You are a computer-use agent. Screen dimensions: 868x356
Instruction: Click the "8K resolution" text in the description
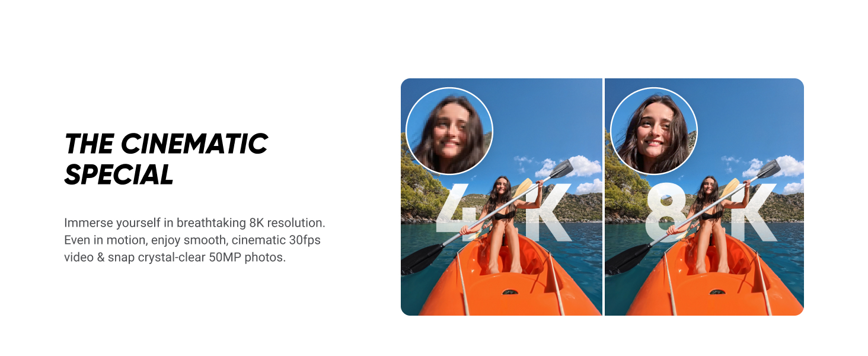point(286,223)
